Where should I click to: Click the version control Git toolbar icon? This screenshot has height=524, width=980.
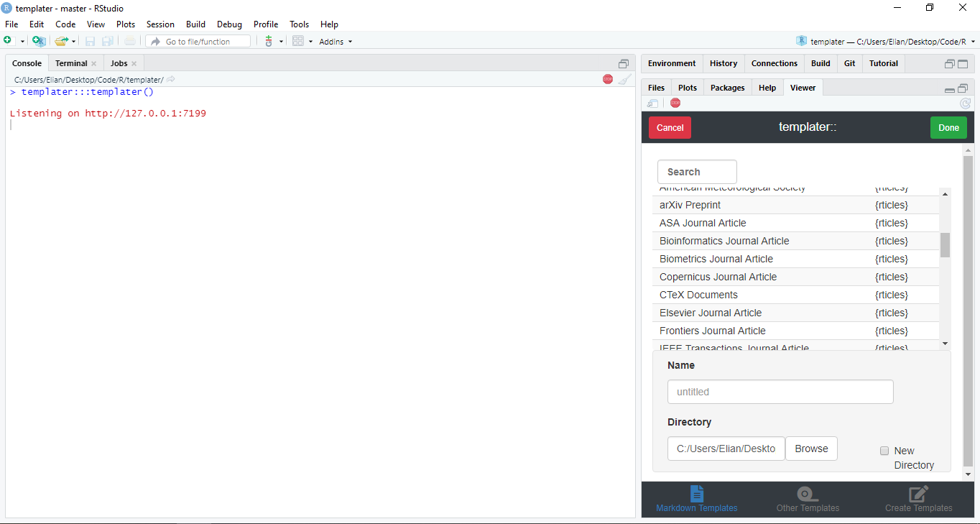click(x=269, y=41)
